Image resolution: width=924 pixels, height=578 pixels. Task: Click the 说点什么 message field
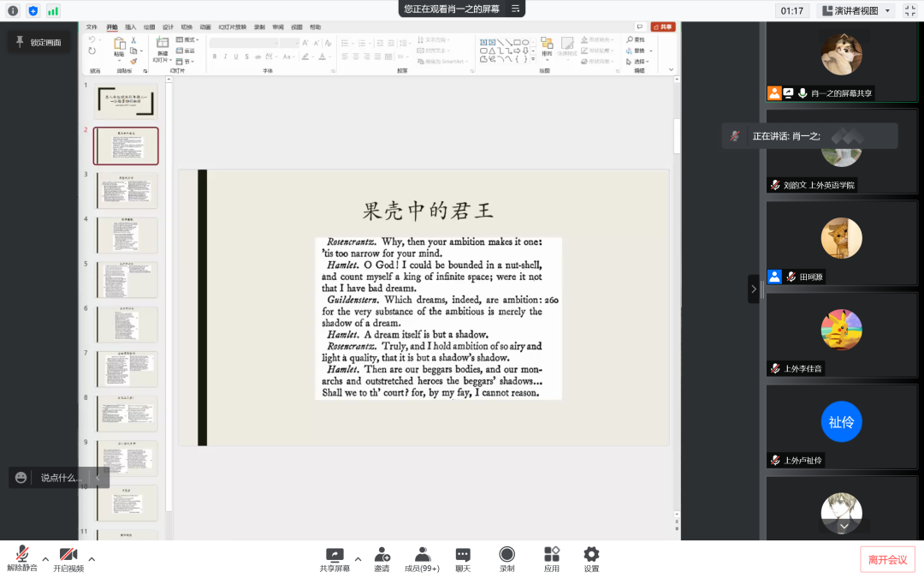coord(60,478)
